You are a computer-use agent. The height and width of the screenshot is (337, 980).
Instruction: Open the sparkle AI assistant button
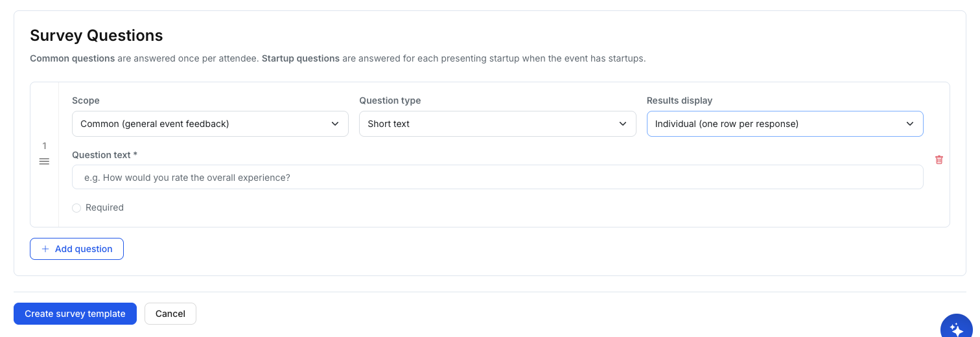coord(957,328)
